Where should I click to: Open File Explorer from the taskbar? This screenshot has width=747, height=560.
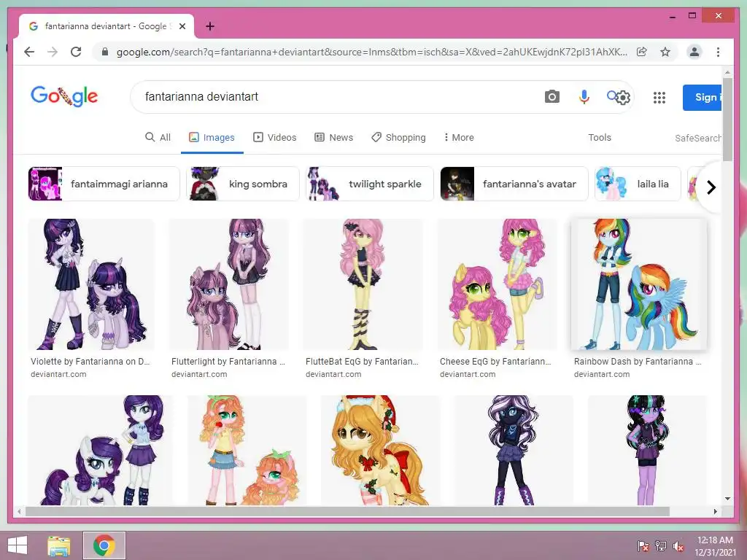[58, 545]
